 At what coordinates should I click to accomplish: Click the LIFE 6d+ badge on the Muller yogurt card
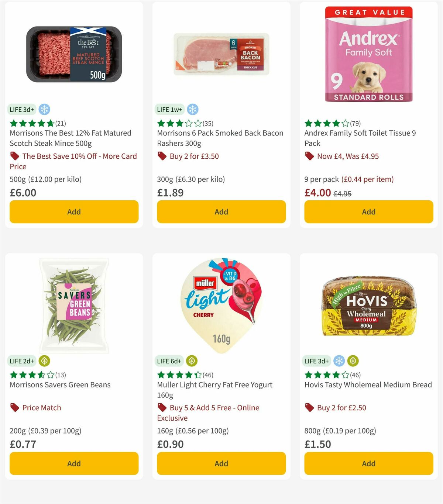pyautogui.click(x=169, y=361)
